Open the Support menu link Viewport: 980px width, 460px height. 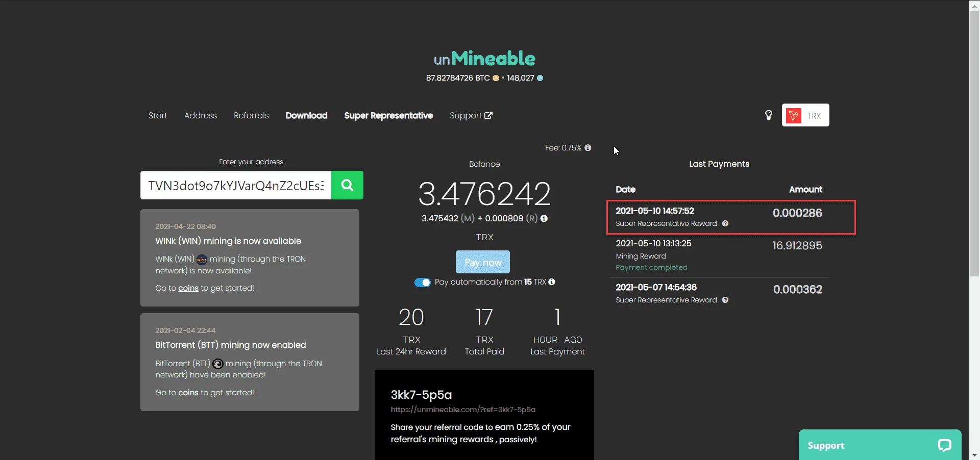471,115
